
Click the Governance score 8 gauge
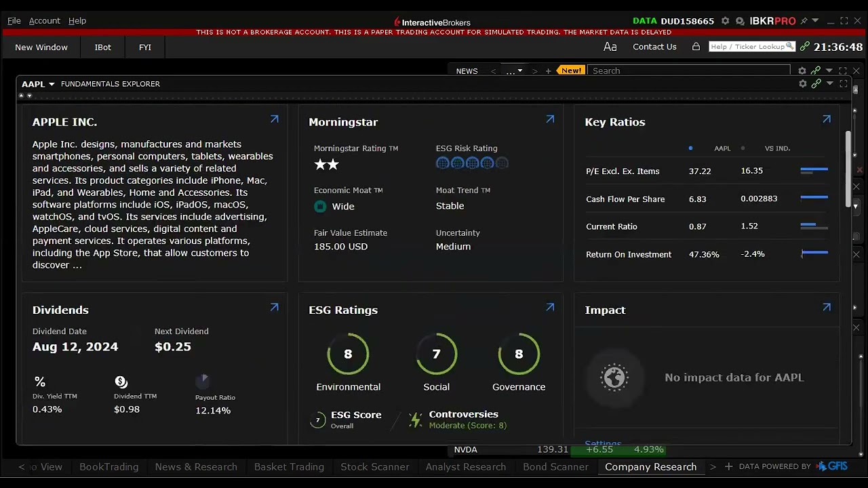pos(519,354)
